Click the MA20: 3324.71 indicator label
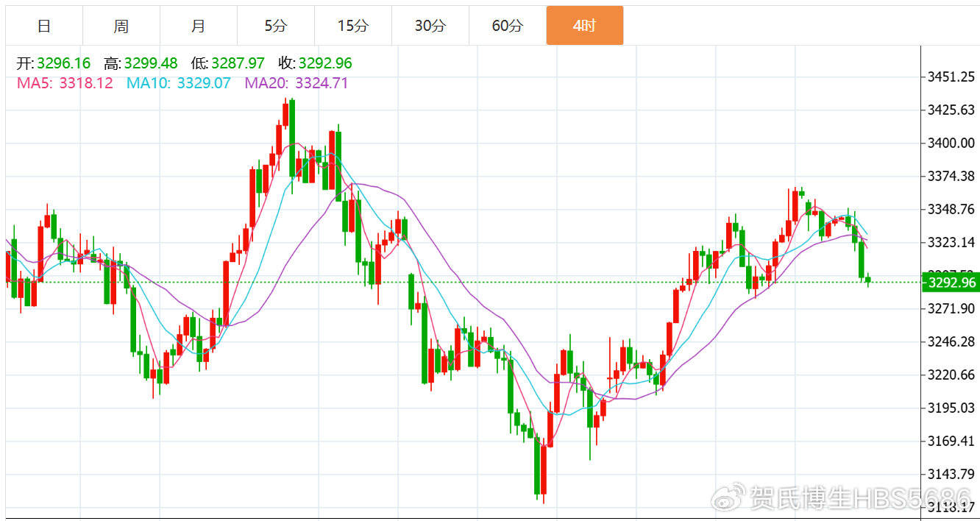Viewport: 980px width, 521px height. click(x=297, y=83)
